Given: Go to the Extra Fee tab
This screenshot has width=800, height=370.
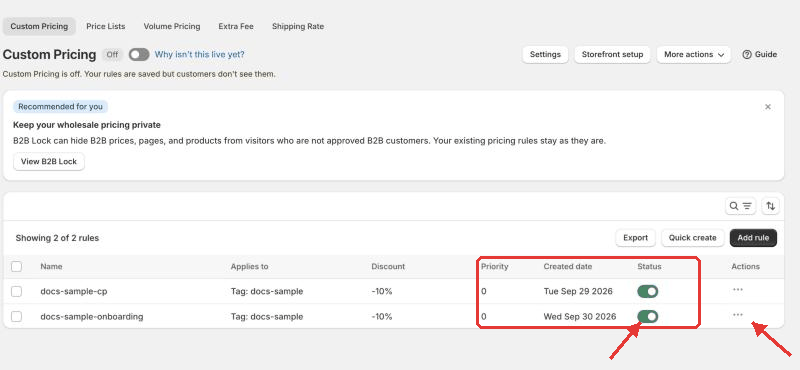Looking at the screenshot, I should click(236, 27).
